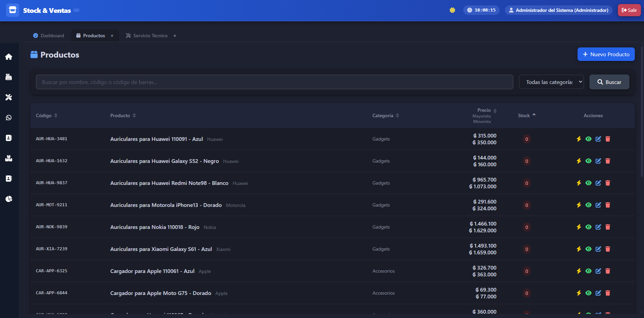Viewport: 644px width, 318px height.
Task: Click lightning quick action for AUR-HUA-3481
Action: coord(579,139)
